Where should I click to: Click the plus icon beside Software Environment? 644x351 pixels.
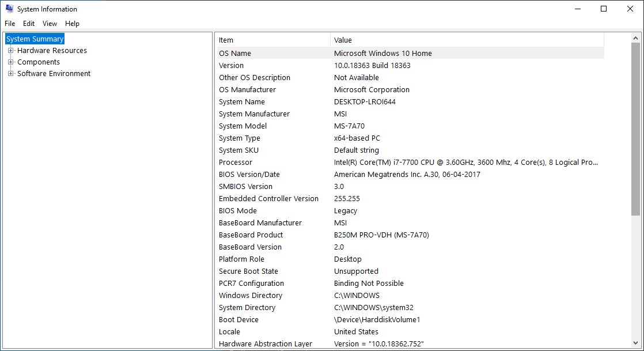click(10, 73)
